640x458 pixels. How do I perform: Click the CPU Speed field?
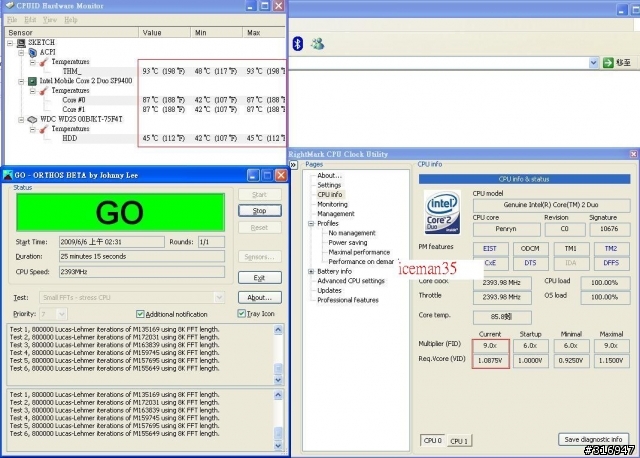[x=142, y=272]
